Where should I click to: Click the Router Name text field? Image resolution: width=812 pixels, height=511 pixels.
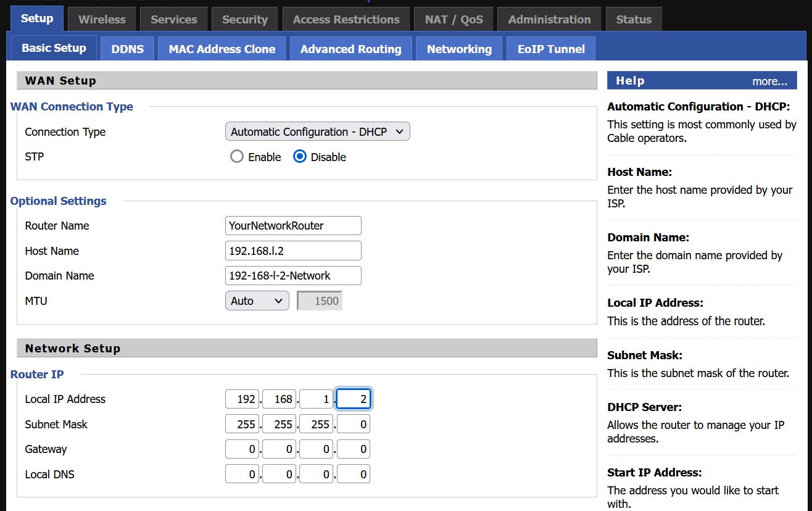[x=293, y=225]
